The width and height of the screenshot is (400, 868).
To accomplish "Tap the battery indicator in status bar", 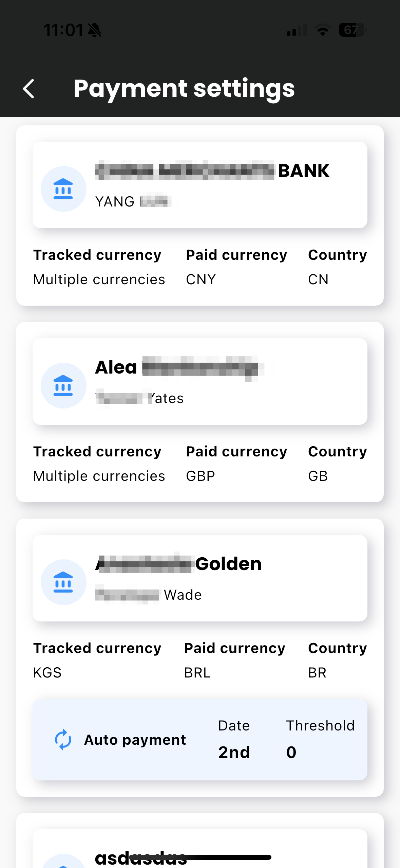I will (x=353, y=30).
